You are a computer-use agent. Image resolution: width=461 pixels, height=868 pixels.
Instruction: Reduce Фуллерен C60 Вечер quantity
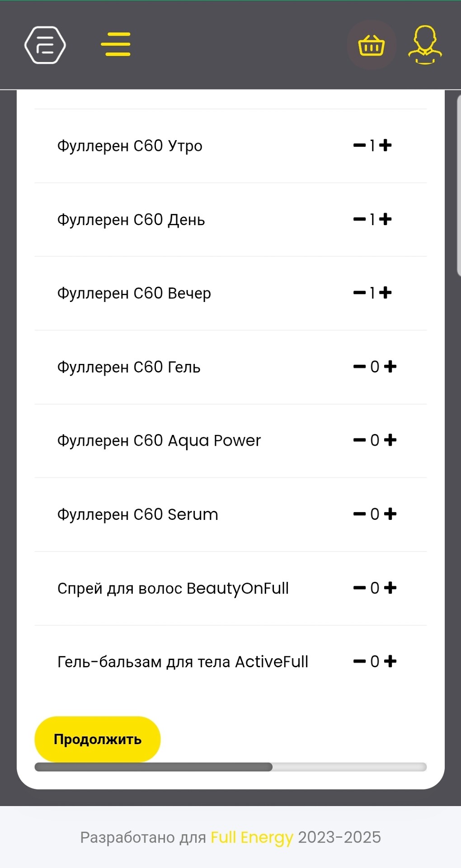point(359,293)
